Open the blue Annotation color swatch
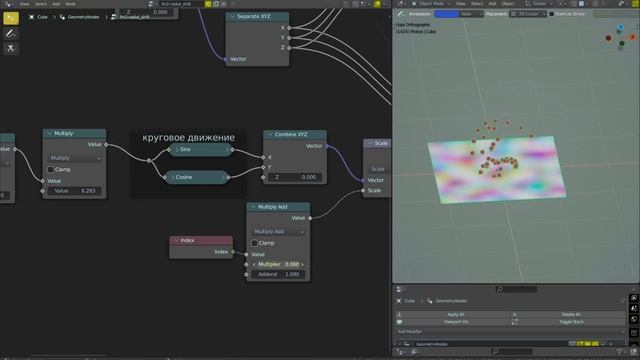This screenshot has height=360, width=640. click(447, 14)
